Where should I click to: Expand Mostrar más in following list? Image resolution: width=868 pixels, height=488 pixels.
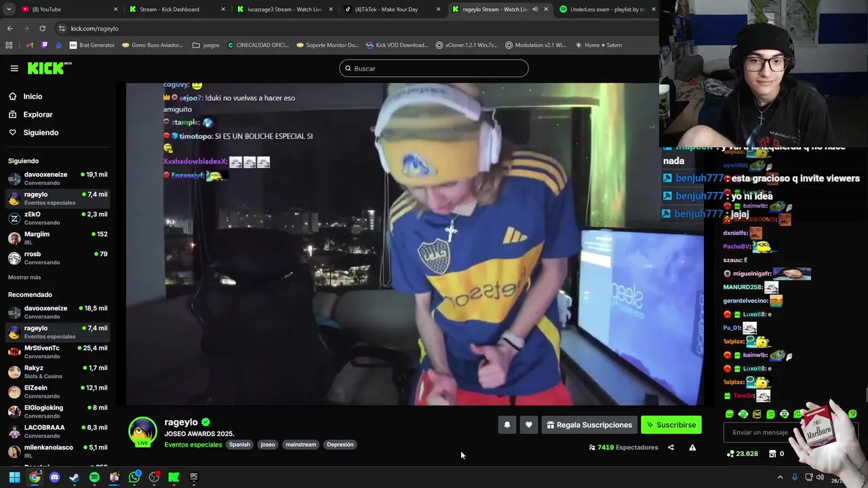point(24,277)
